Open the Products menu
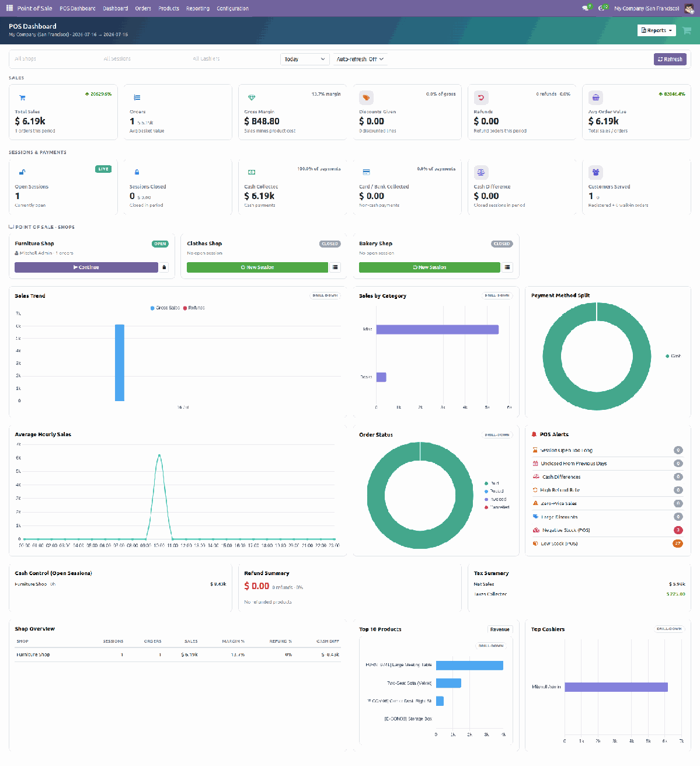700x766 pixels. [x=169, y=8]
